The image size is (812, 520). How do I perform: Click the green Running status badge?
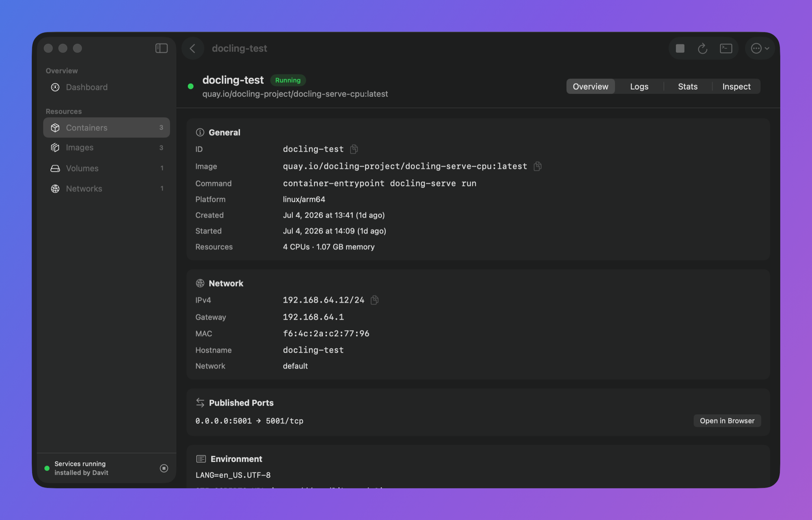pyautogui.click(x=288, y=80)
